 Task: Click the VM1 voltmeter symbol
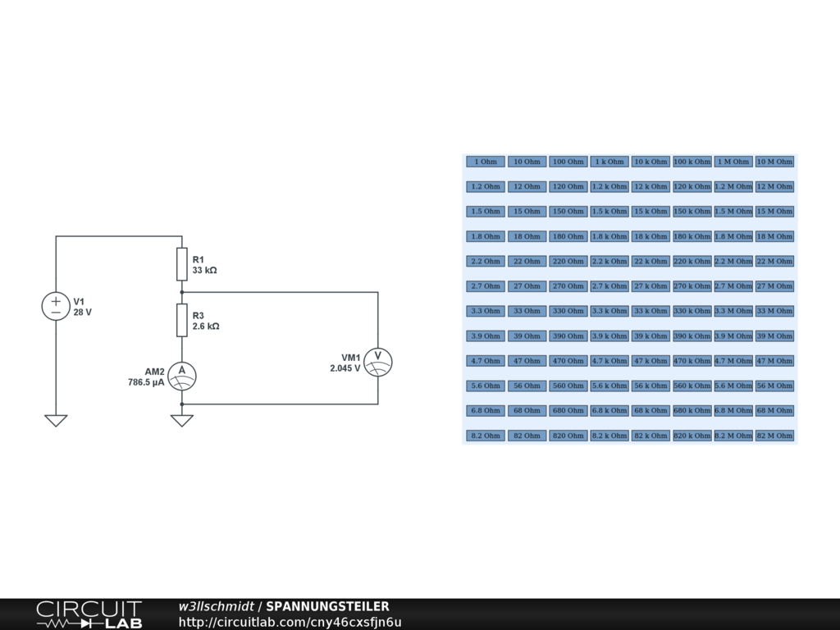click(378, 361)
